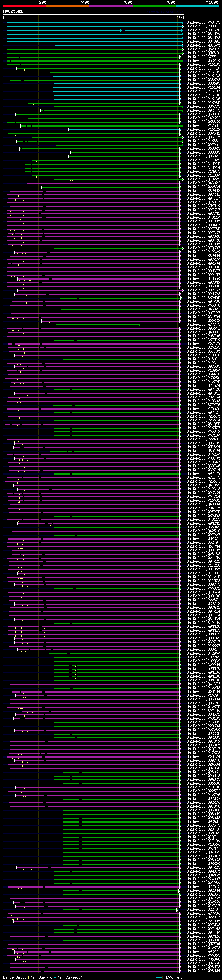Click the Large gaps legend text
Screen dimensions: 222x980
point(43,977)
